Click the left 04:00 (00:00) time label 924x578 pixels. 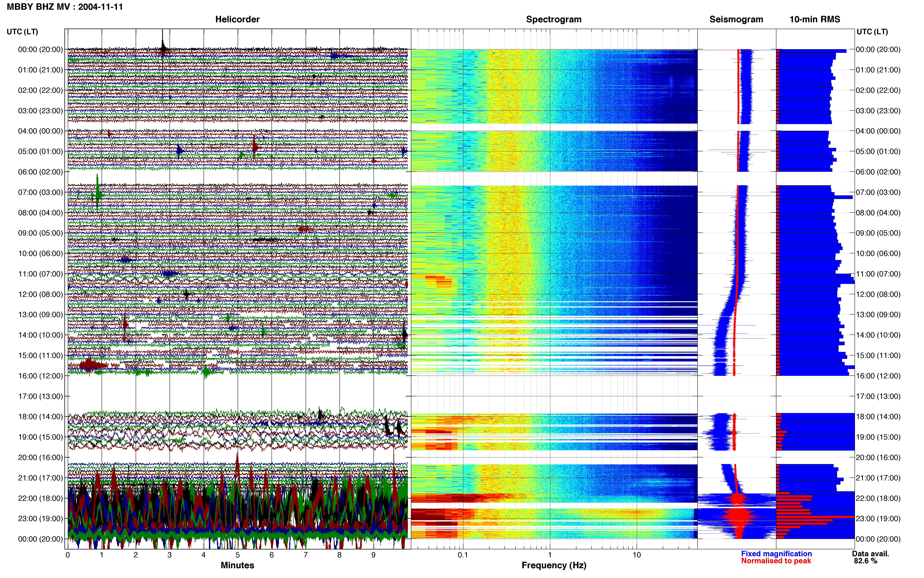[41, 131]
